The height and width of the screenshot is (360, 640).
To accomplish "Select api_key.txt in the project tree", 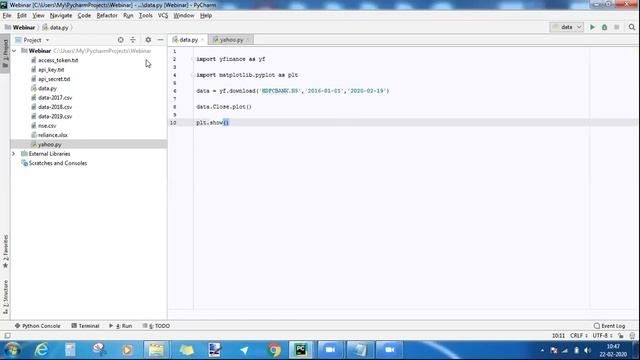I will click(51, 70).
